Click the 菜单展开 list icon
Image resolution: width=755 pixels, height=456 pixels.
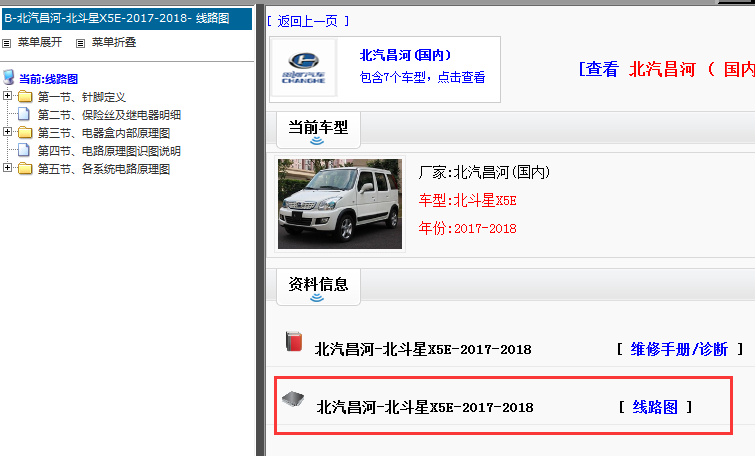coord(6,43)
